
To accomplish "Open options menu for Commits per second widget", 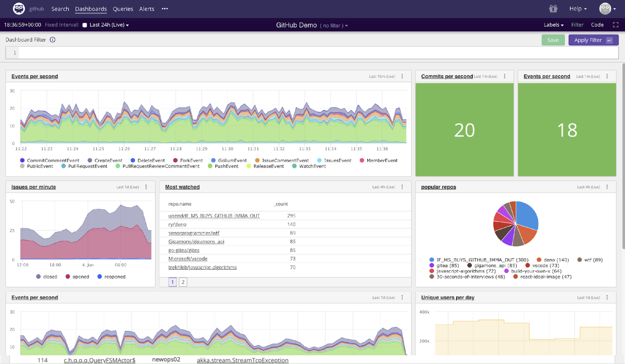I will click(x=505, y=76).
